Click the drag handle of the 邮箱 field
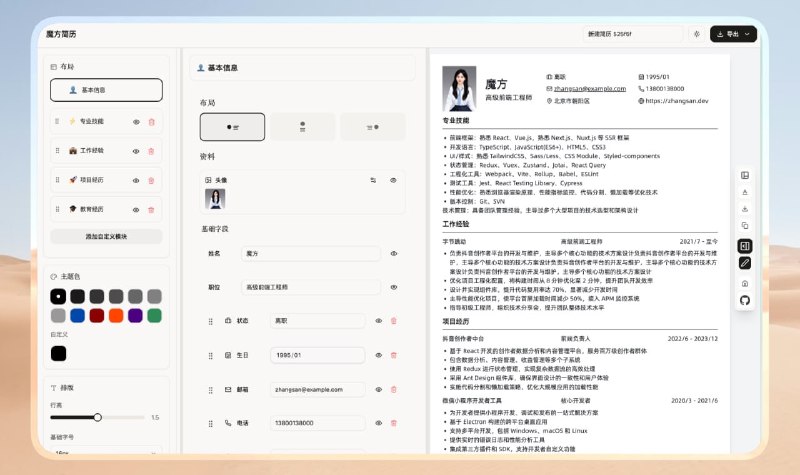800x475 pixels. [x=210, y=390]
